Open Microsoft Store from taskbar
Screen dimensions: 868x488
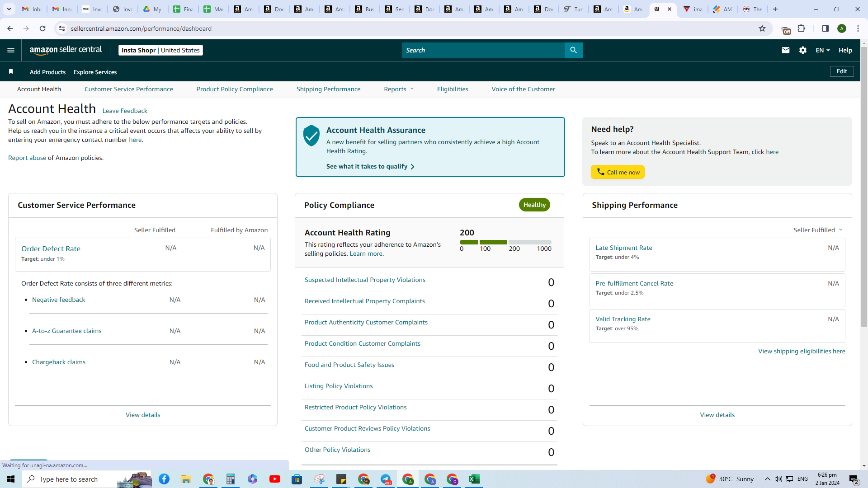click(x=297, y=479)
